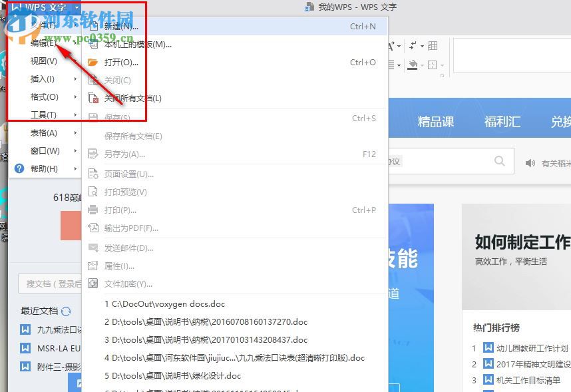Click the WPS document icon beside 九九乘法口诀
Image resolution: width=571 pixels, height=392 pixels.
click(25, 328)
